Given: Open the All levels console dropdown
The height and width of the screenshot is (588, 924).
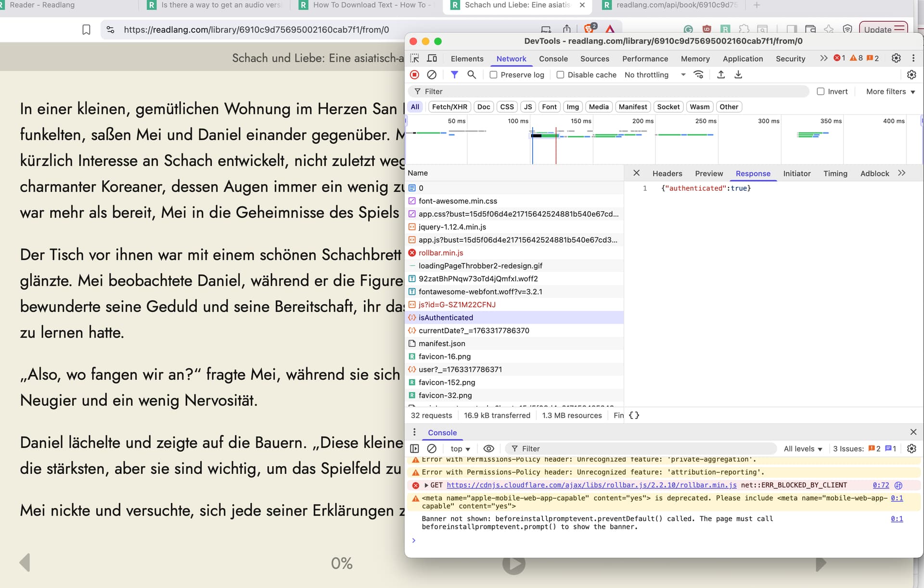Looking at the screenshot, I should (803, 448).
